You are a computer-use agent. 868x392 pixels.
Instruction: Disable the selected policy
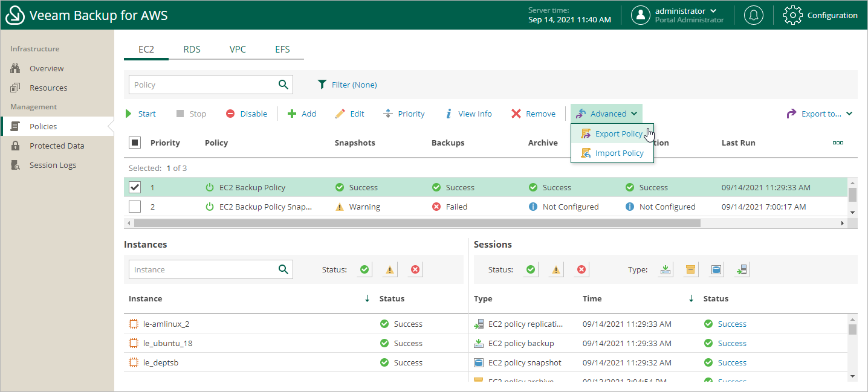coord(247,114)
